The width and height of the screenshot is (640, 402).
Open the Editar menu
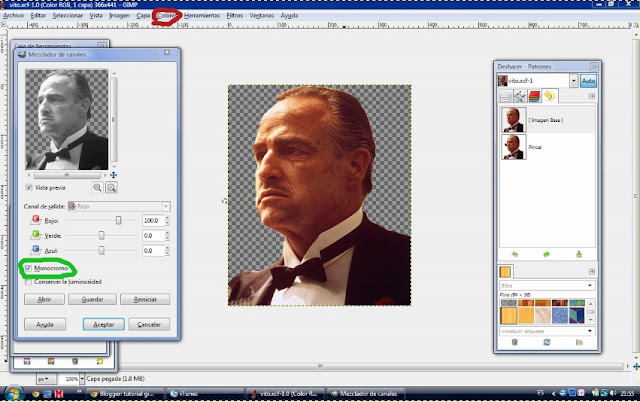[x=38, y=16]
